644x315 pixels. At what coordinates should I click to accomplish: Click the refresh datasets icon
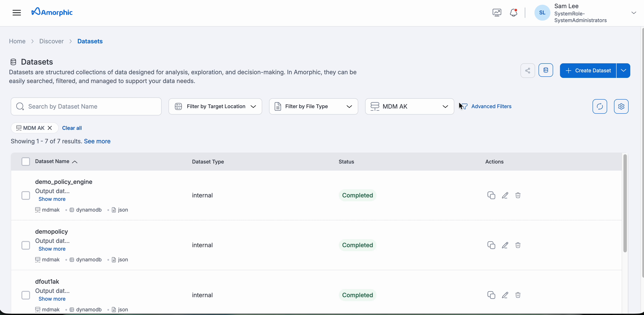pos(600,106)
